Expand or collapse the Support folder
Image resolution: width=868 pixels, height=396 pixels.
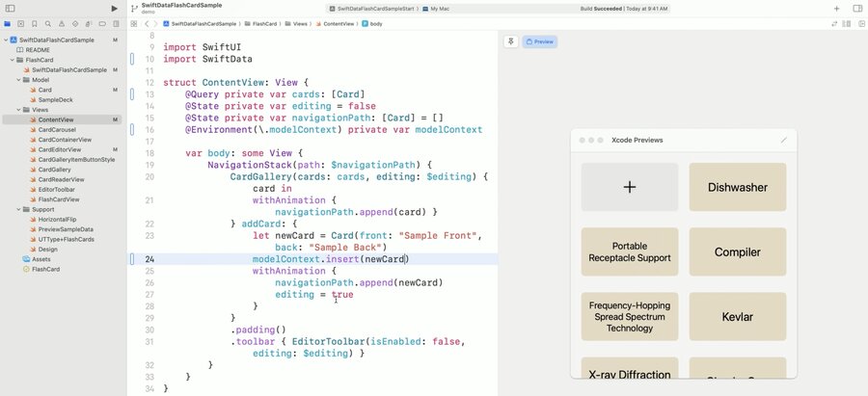tap(19, 210)
